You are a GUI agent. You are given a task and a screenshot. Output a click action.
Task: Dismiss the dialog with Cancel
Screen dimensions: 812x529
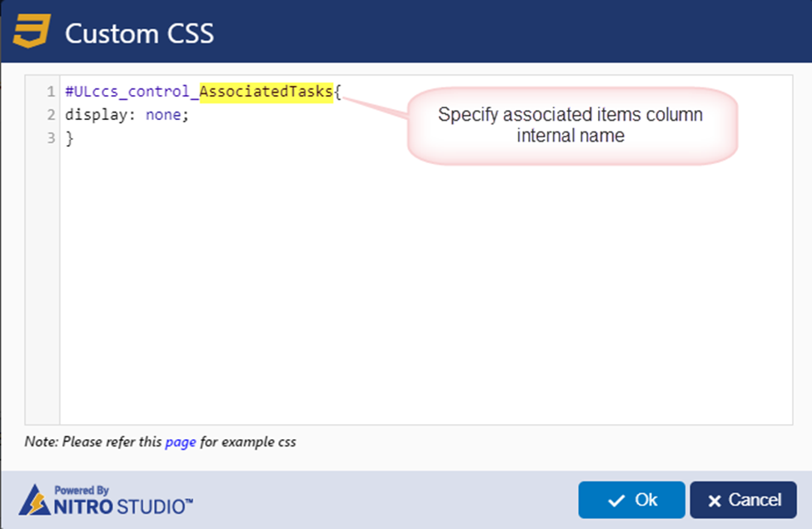(743, 500)
